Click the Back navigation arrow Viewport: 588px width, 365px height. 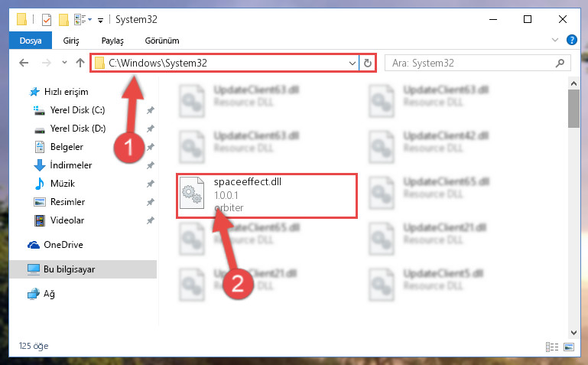click(24, 63)
